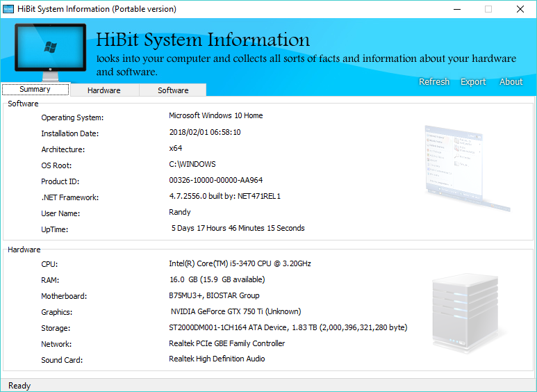
Task: Click the Installation Date: label
Action: point(70,133)
